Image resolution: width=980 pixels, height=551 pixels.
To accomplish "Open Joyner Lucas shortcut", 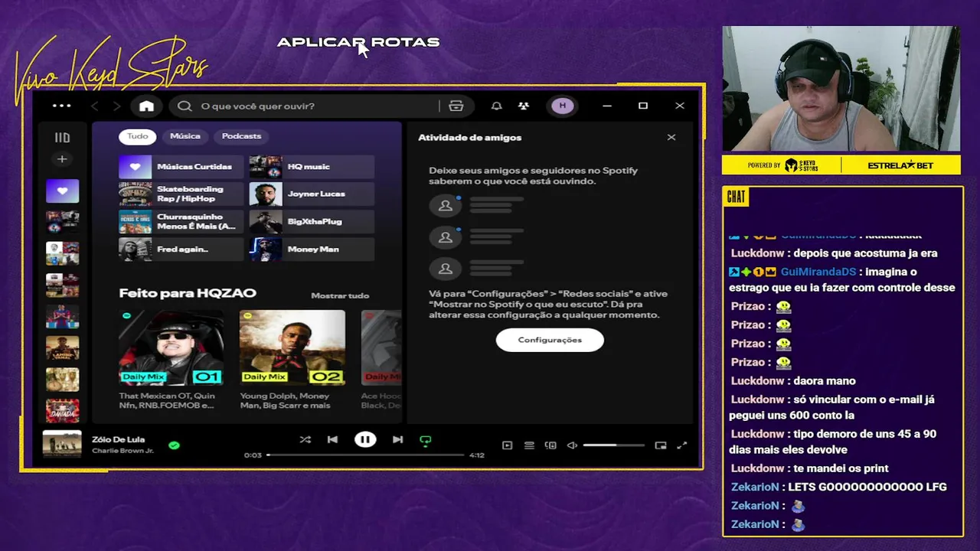I will click(312, 194).
